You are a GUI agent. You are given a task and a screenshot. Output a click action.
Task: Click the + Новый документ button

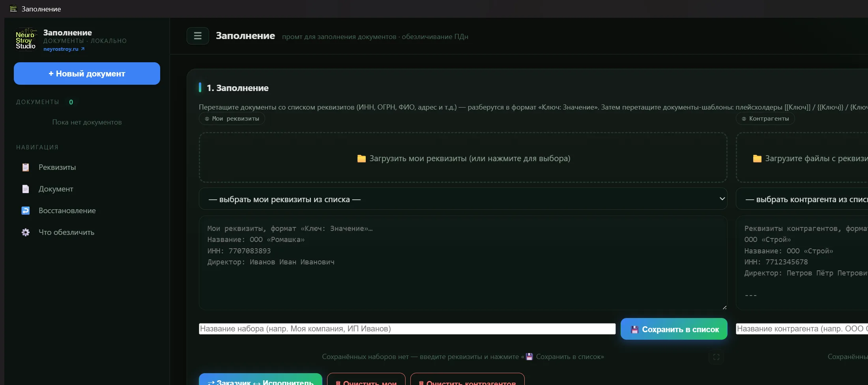[x=87, y=73]
